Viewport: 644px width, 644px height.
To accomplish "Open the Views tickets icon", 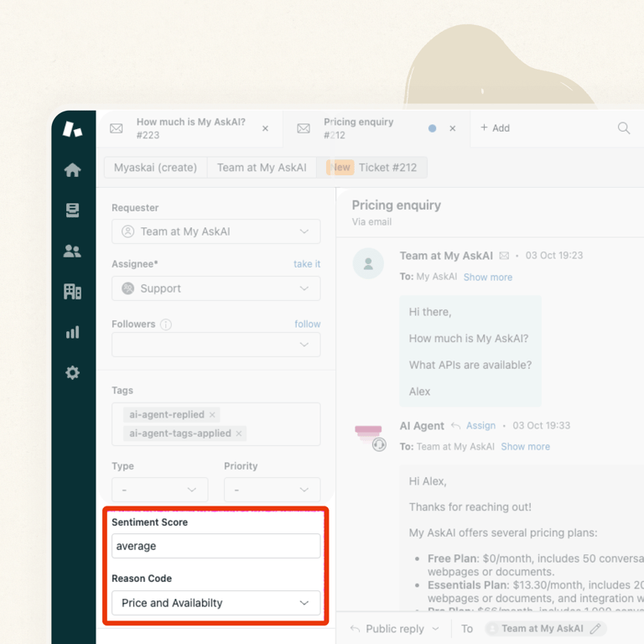I will [x=72, y=210].
